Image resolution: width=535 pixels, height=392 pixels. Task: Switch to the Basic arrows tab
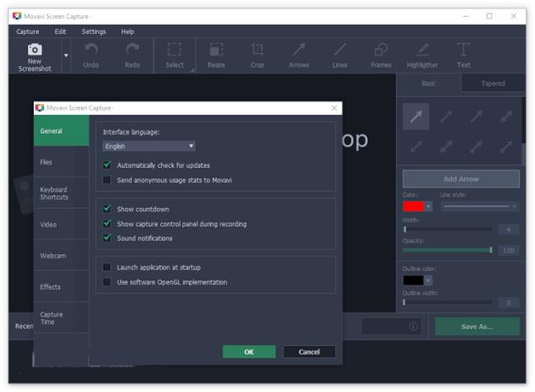(429, 84)
